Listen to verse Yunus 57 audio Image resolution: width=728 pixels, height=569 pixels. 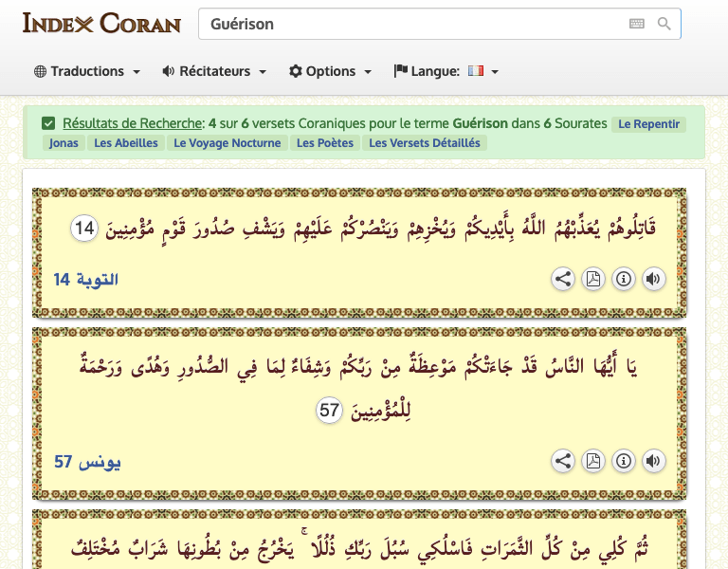point(653,461)
